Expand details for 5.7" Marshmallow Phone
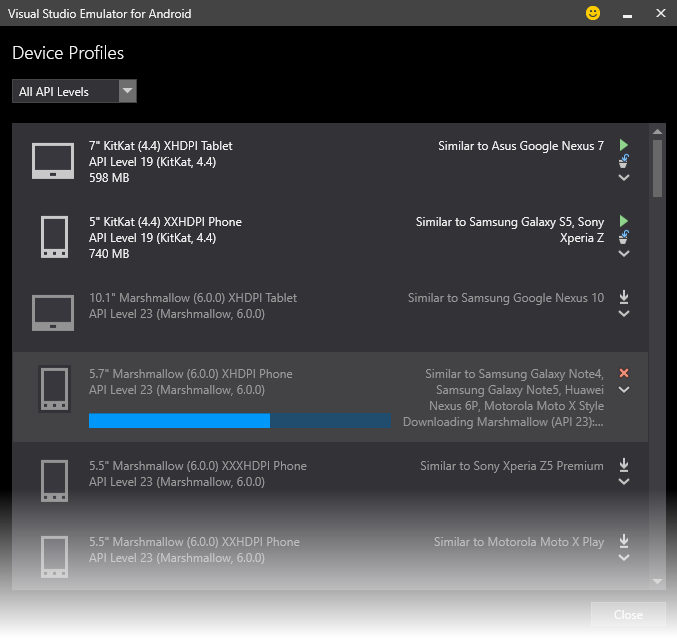Image resolution: width=677 pixels, height=638 pixels. coord(624,390)
